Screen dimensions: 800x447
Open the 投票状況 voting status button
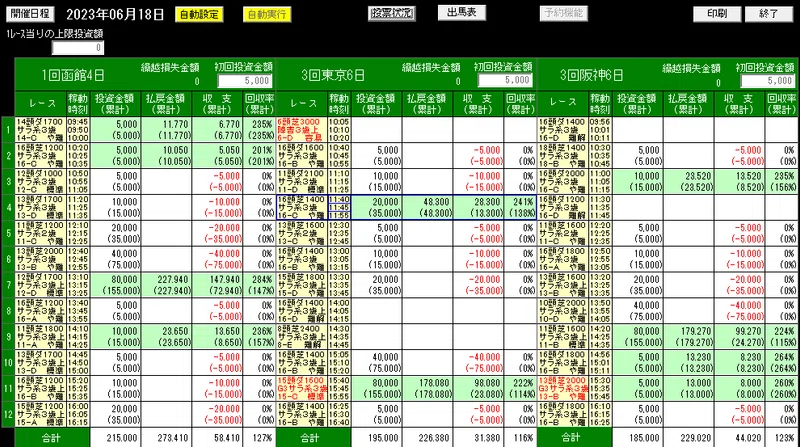point(392,13)
